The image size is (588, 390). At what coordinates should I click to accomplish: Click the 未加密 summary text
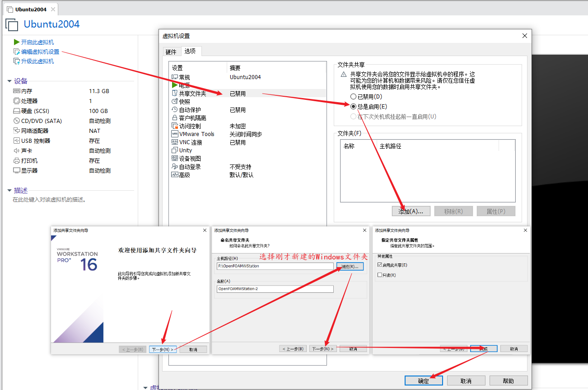238,126
